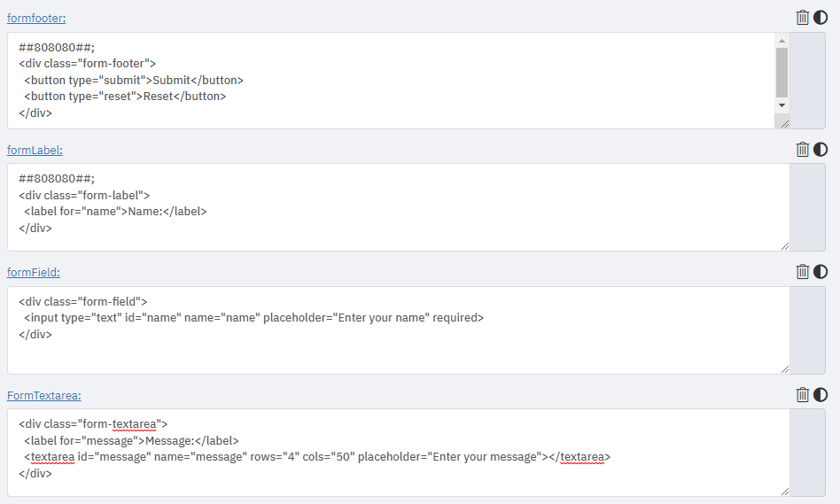840x504 pixels.
Task: Click the scroll up arrow in formfooter textarea
Action: tap(782, 41)
